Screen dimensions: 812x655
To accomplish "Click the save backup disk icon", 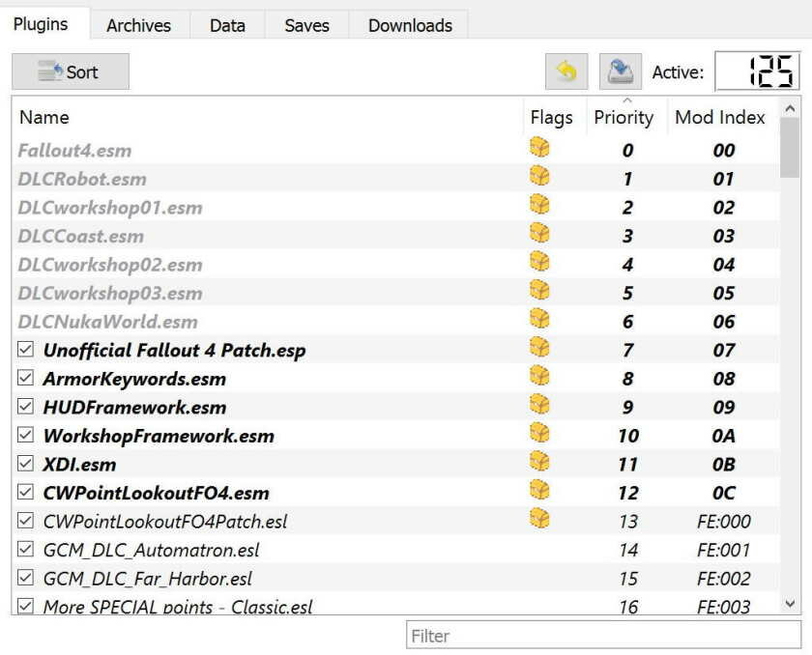I will [x=621, y=71].
